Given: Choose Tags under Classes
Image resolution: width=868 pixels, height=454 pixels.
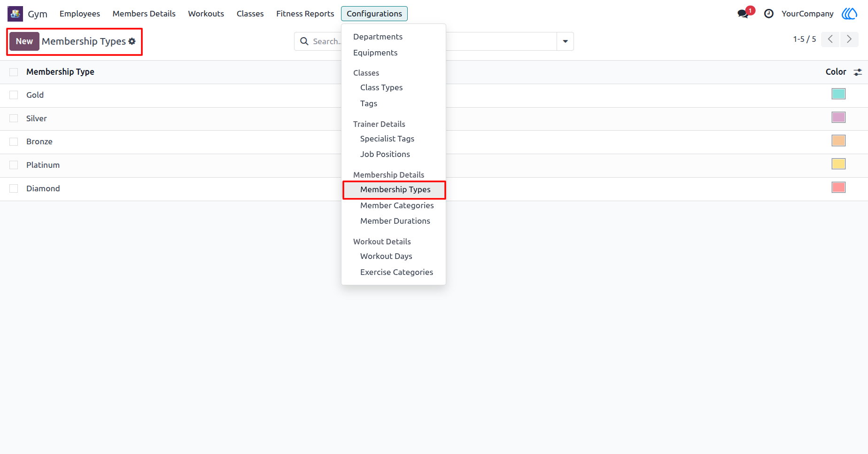Looking at the screenshot, I should (x=394, y=103).
